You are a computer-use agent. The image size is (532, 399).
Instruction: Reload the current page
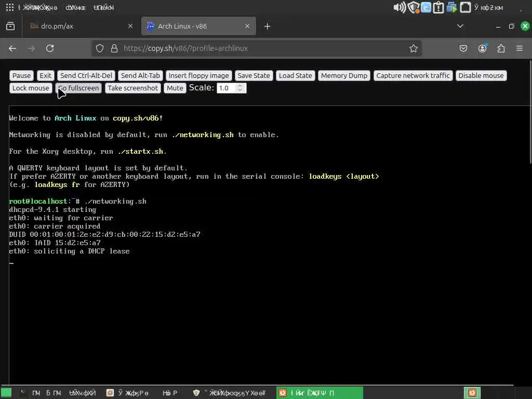pyautogui.click(x=50, y=48)
